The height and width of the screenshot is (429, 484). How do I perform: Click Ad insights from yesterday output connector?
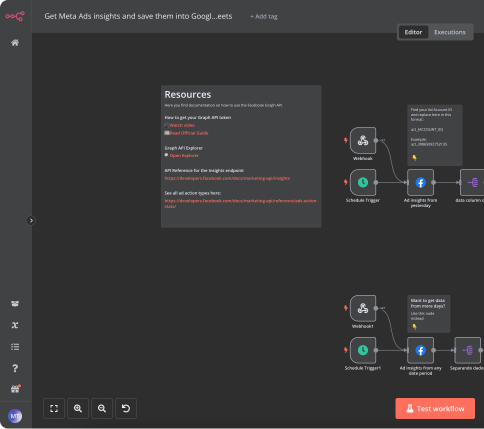point(433,182)
